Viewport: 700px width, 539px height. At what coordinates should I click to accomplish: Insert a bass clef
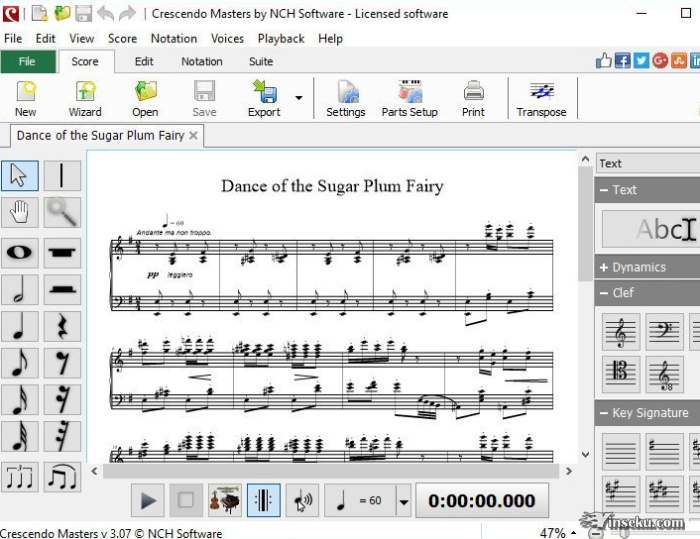[x=664, y=331]
